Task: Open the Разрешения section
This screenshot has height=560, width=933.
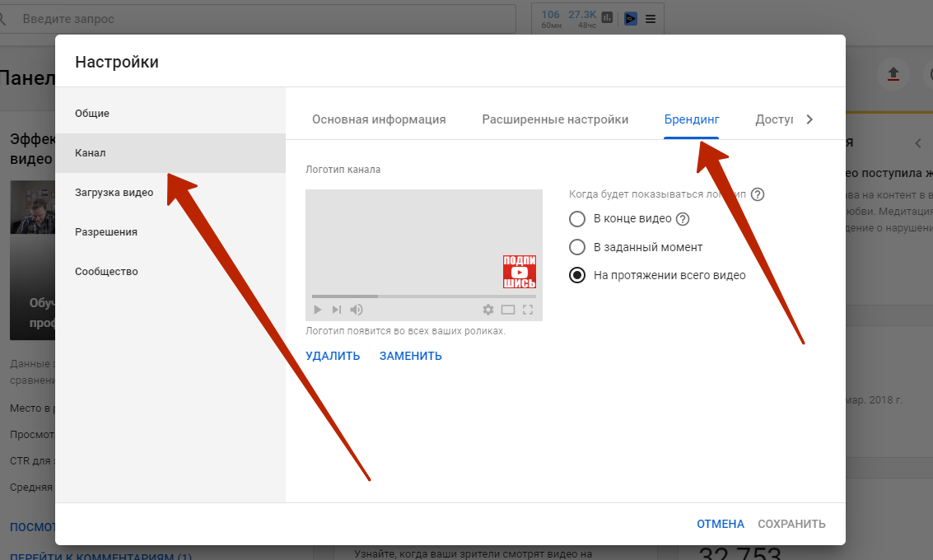Action: point(170,232)
